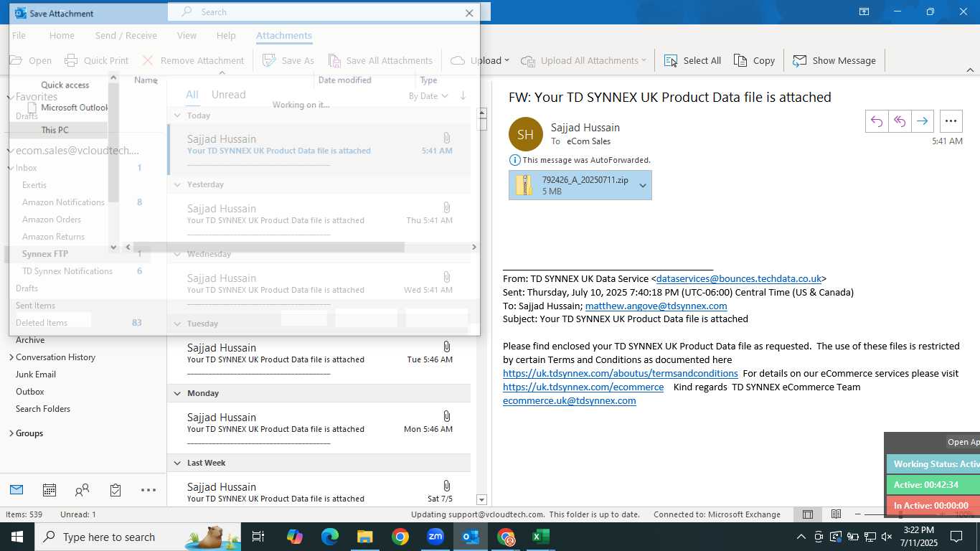Open Upload All Attachments dropdown
The height and width of the screenshot is (551, 980).
pos(583,60)
